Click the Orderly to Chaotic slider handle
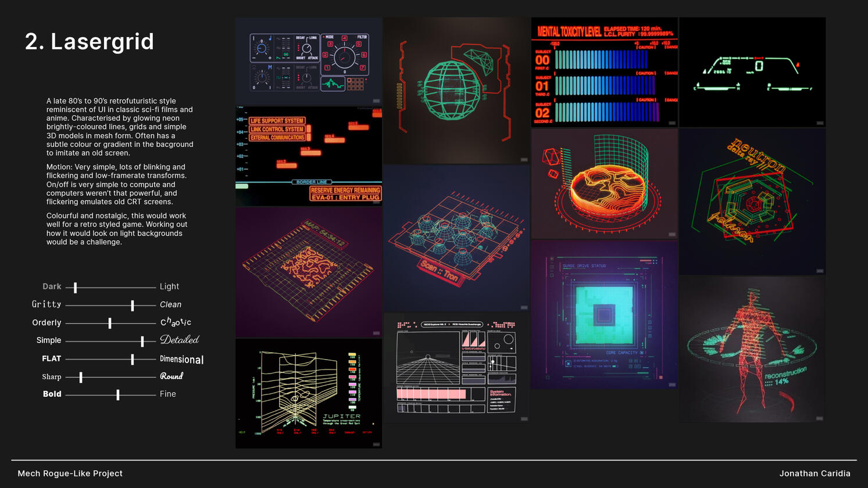This screenshot has height=488, width=868. tap(110, 323)
